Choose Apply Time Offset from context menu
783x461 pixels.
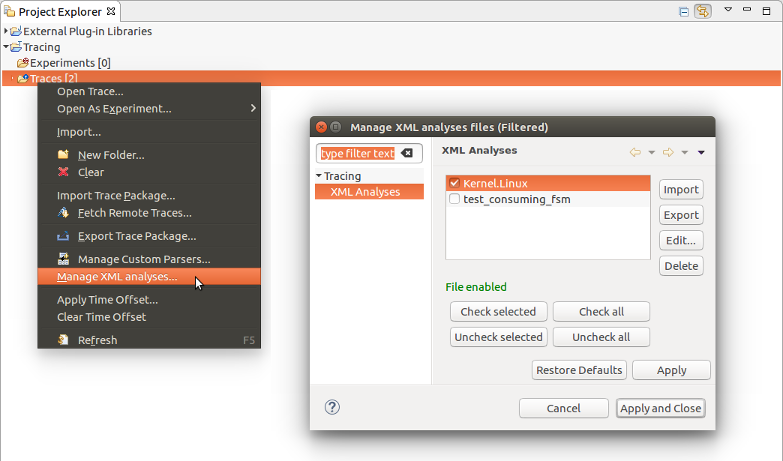tap(107, 299)
